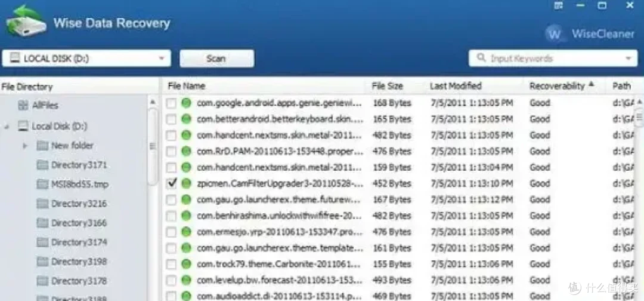Click the green status dot for com.ermesjo.yrp file
The height and width of the screenshot is (301, 644).
click(187, 232)
